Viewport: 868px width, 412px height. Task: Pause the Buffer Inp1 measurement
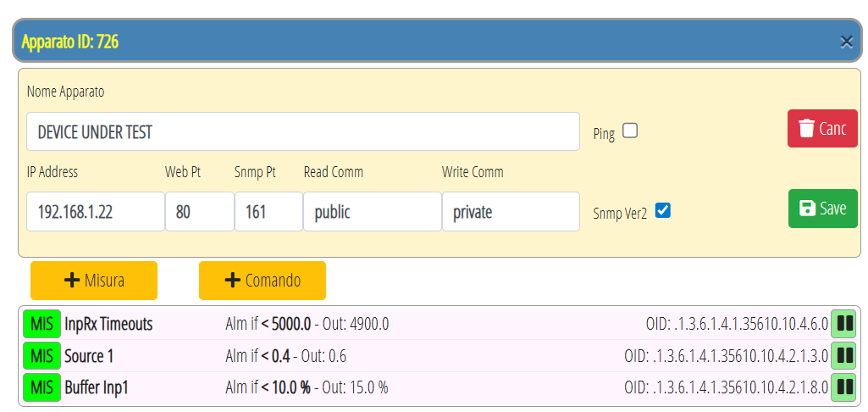(843, 388)
